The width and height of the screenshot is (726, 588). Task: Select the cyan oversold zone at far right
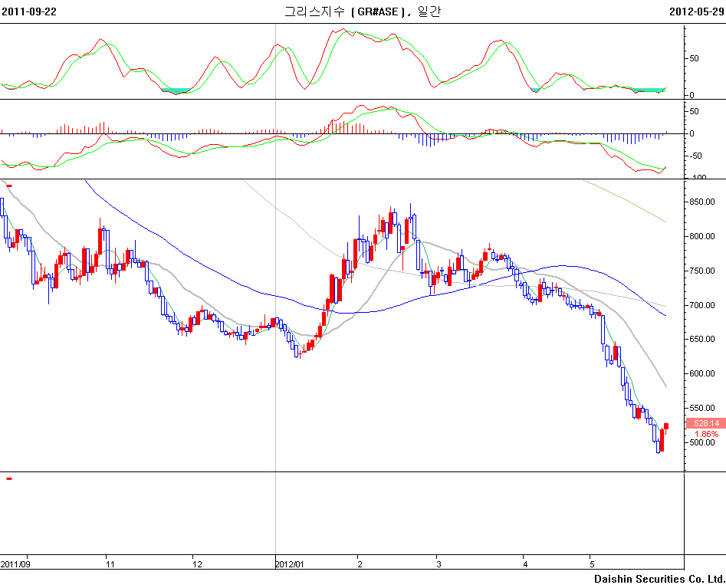tap(649, 90)
